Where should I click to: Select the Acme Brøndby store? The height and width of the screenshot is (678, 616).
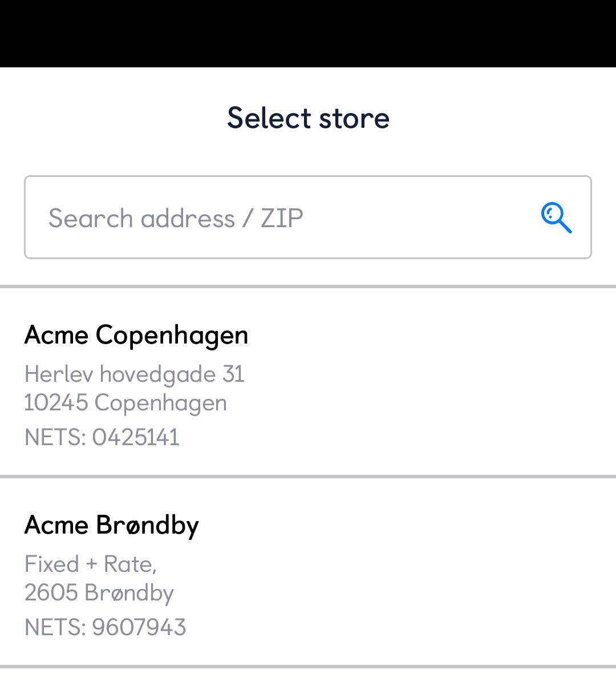112,525
